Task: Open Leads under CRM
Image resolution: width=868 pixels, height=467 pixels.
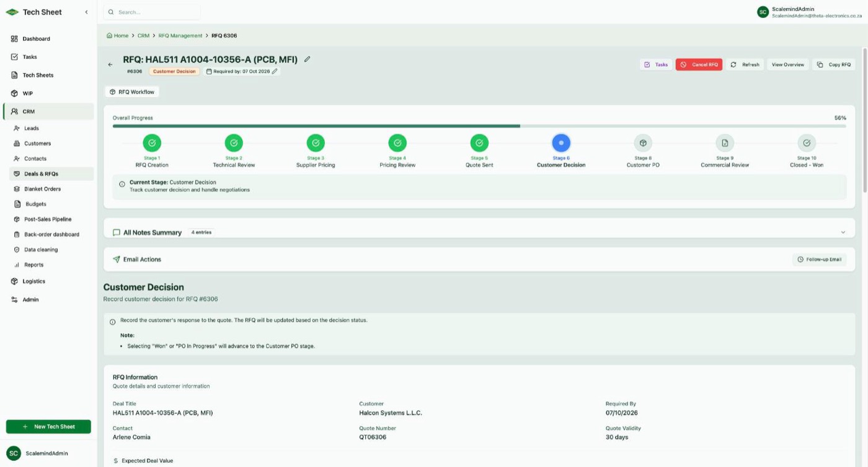Action: pos(51,128)
